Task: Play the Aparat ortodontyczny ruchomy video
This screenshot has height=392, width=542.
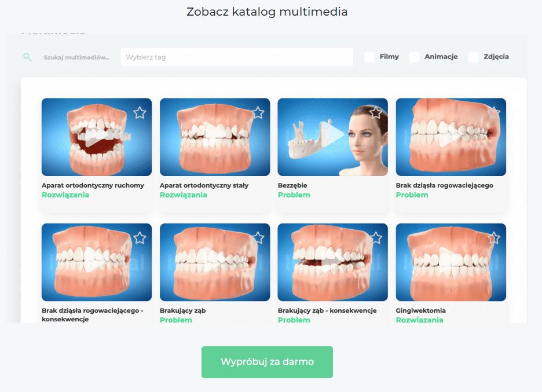Action: click(x=97, y=137)
